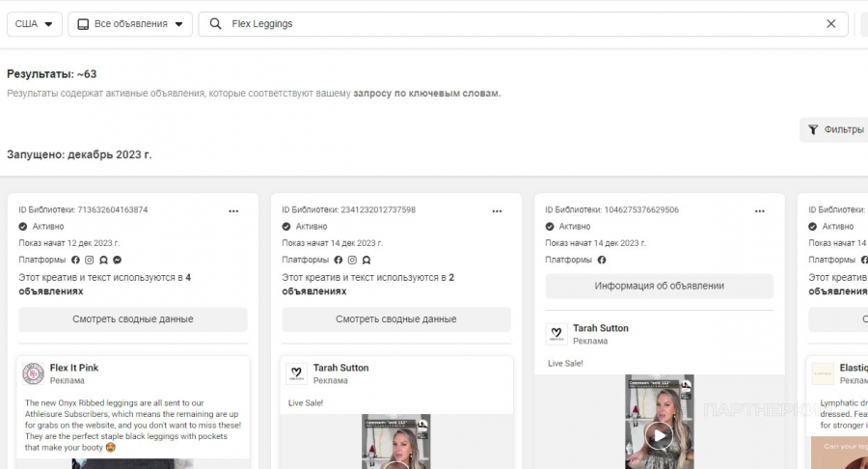
Task: Click Активно status icon on ad 2341232012737598
Action: click(286, 227)
